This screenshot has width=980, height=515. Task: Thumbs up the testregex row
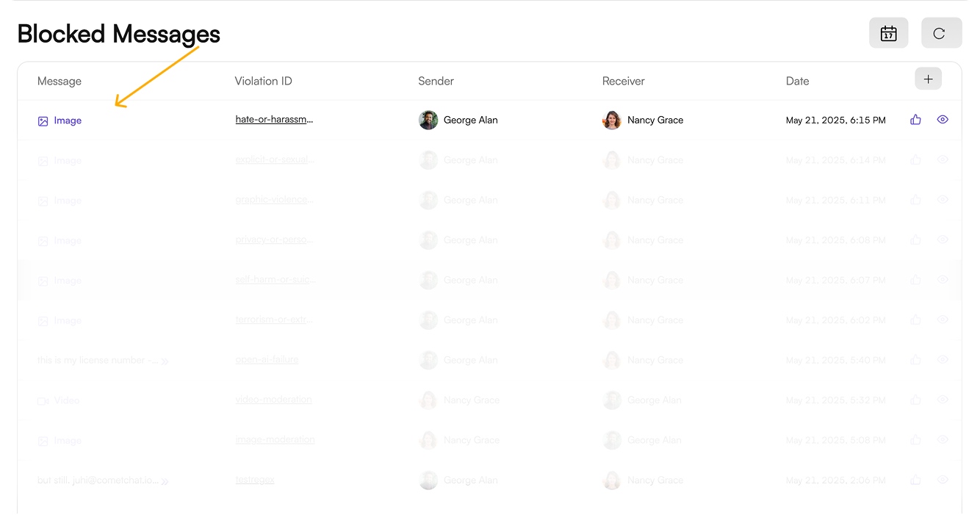915,480
